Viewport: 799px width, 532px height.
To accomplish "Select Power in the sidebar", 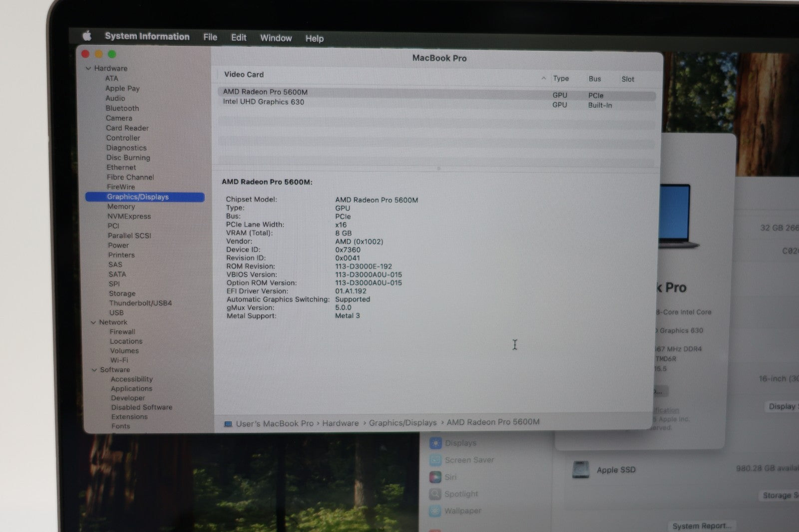I will pos(118,246).
